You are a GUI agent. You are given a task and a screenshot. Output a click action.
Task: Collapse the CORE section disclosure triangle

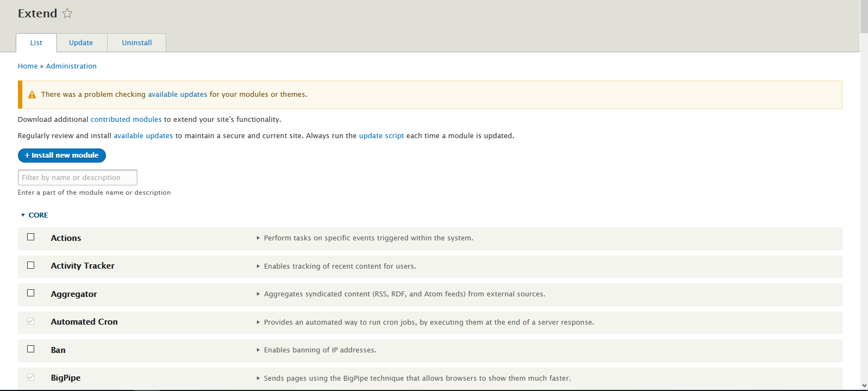tap(22, 215)
